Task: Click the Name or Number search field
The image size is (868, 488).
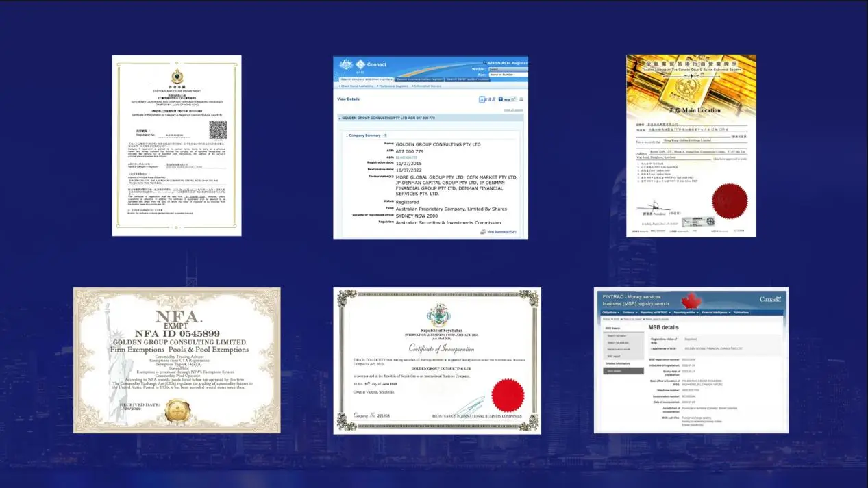Action: pos(508,75)
